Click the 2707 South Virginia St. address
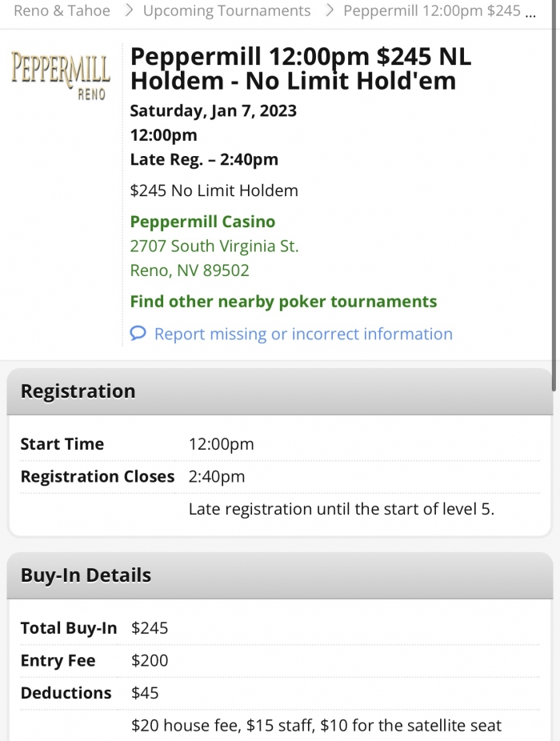 (x=214, y=246)
